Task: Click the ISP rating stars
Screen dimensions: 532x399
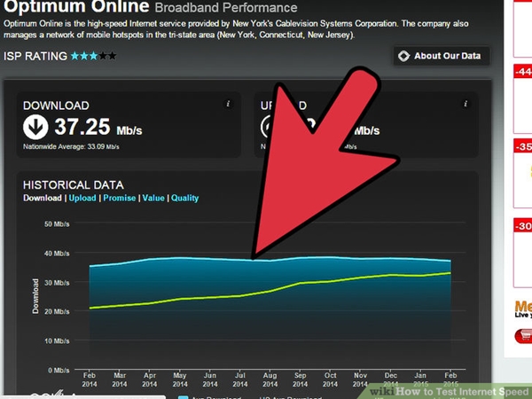Action: (x=93, y=56)
